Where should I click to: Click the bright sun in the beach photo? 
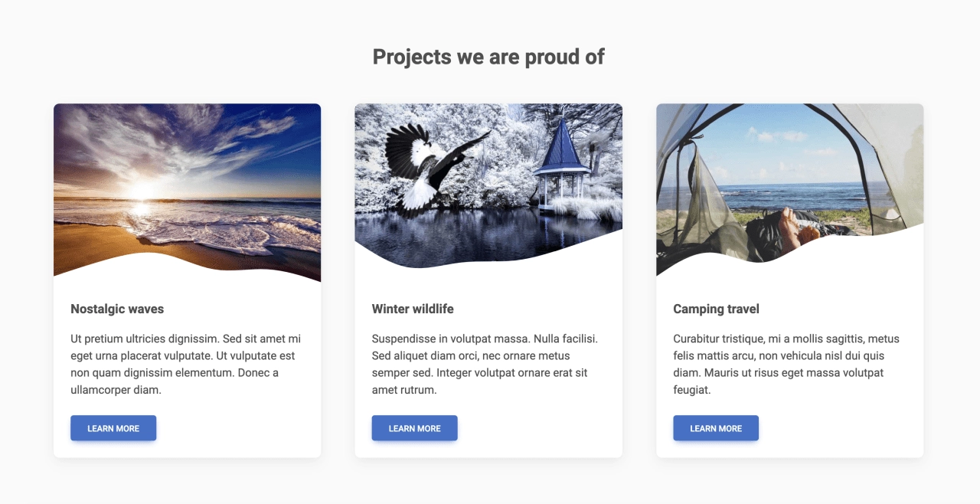[142, 191]
